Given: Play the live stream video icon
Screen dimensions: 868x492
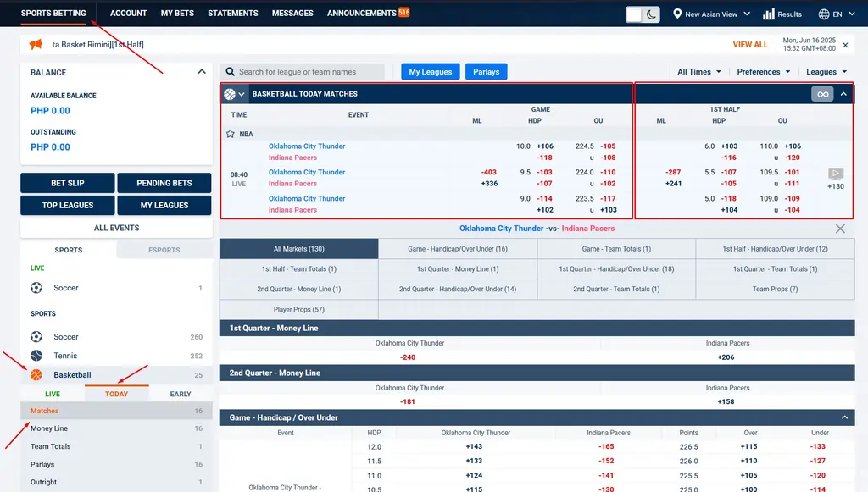Looking at the screenshot, I should point(835,173).
